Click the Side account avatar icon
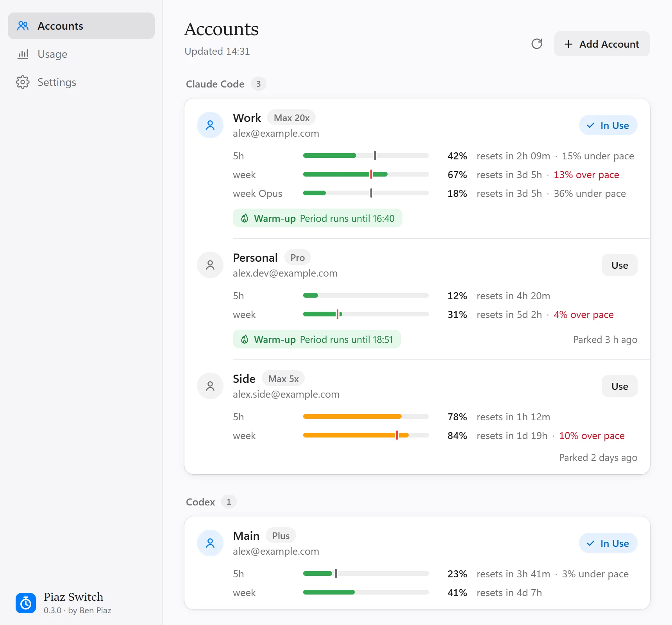The width and height of the screenshot is (672, 625). click(x=210, y=386)
